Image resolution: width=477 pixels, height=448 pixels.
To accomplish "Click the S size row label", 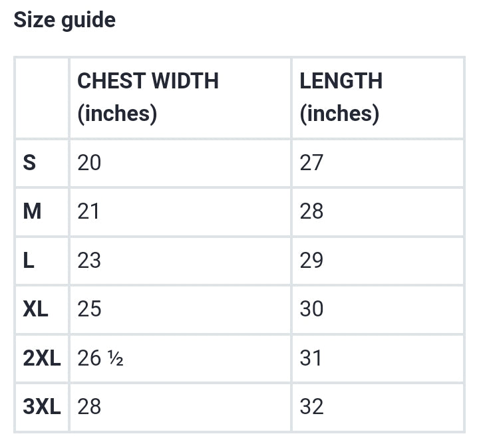I will [x=29, y=163].
